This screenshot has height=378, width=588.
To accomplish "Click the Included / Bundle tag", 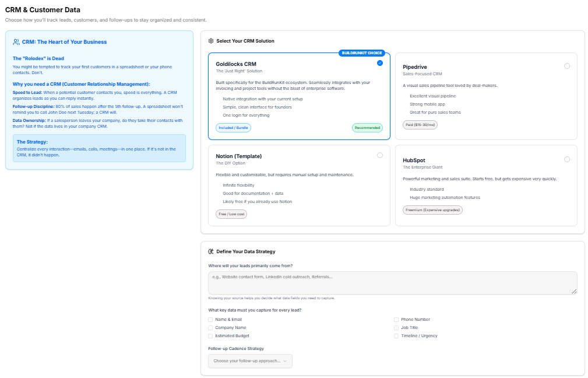I will click(233, 128).
